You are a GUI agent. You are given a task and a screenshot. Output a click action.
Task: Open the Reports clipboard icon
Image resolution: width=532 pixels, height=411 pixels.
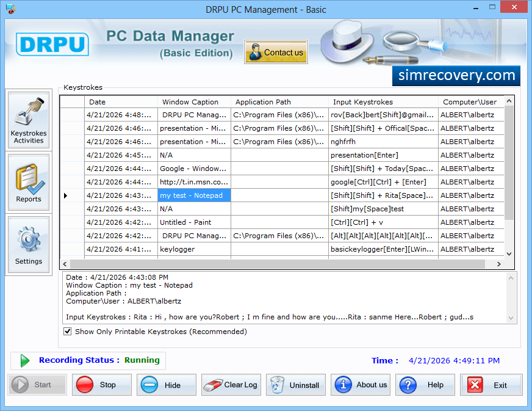[x=29, y=182]
